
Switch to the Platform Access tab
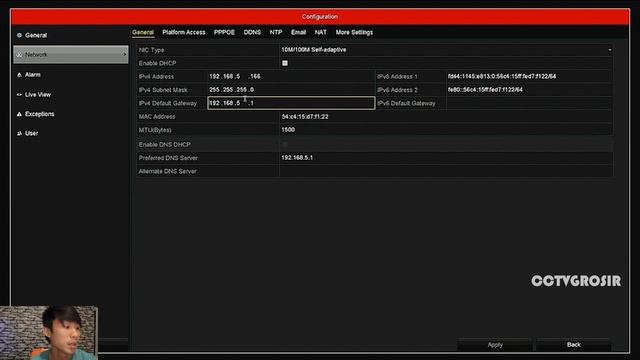(x=184, y=32)
